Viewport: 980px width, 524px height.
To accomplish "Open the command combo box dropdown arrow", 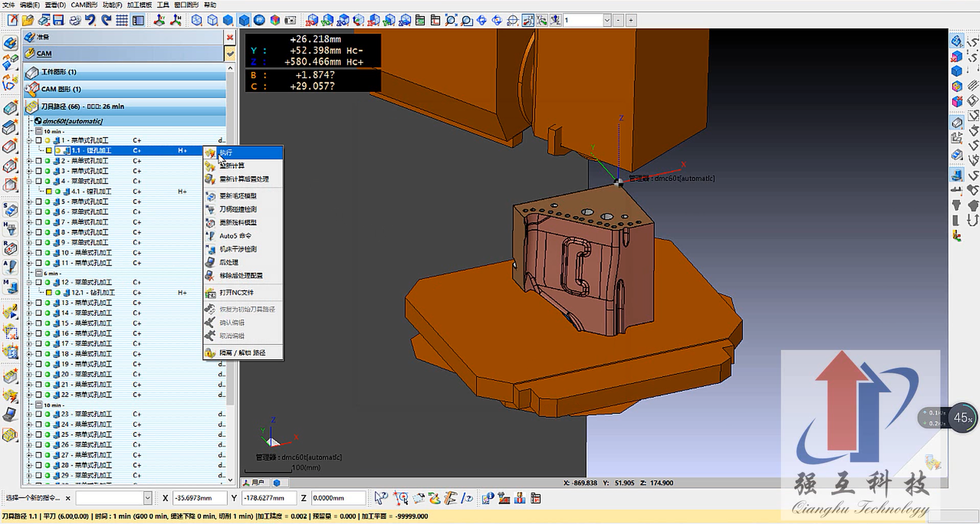I will point(148,498).
